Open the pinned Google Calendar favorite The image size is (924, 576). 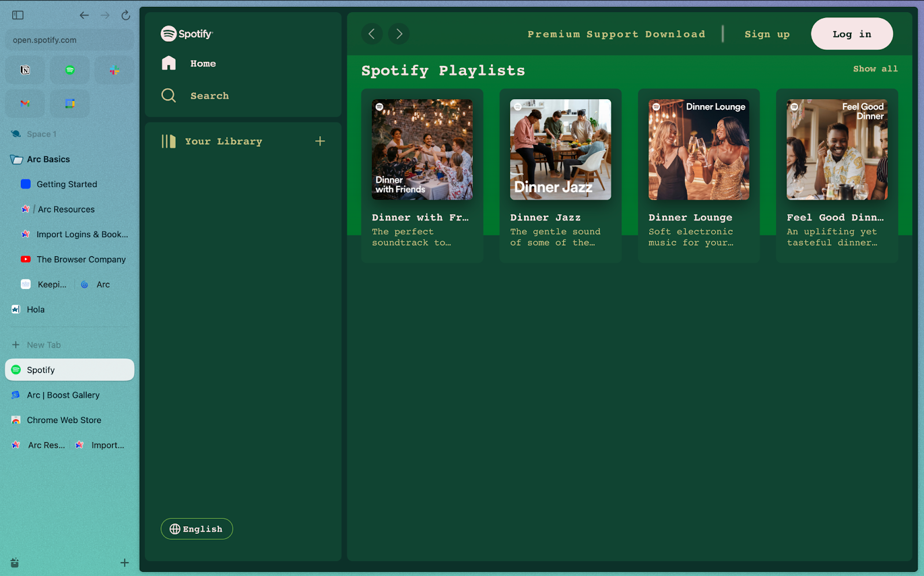coord(70,103)
